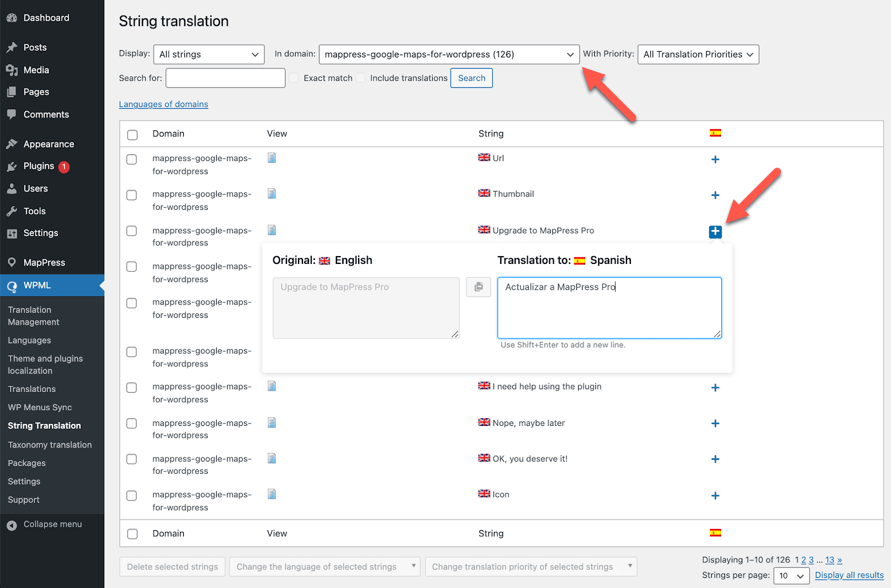Click the original English text box
This screenshot has height=588, width=891.
pos(366,308)
